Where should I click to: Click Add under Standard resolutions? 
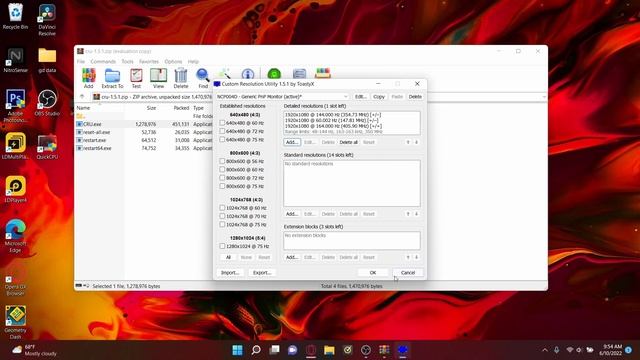[292, 214]
